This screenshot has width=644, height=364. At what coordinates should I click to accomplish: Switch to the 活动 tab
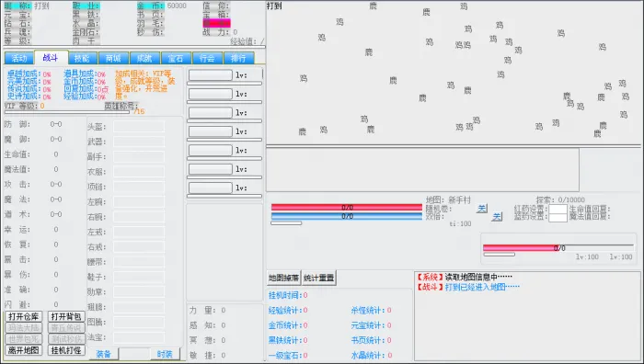[19, 58]
